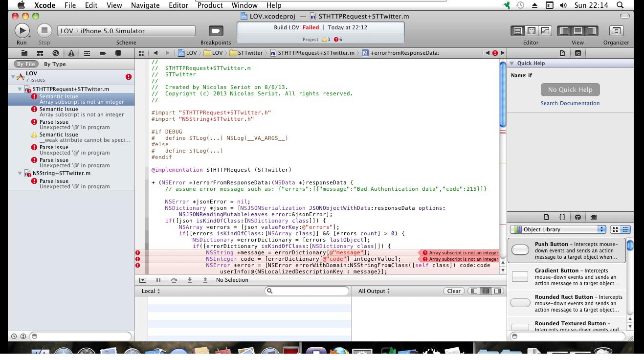644x360 pixels.
Task: Step out in debug bar
Action: [x=205, y=280]
